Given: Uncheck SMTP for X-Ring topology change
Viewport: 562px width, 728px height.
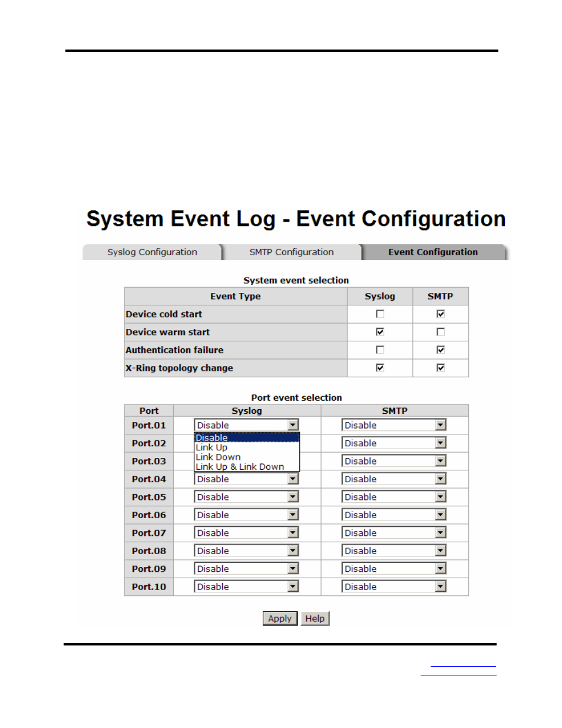Looking at the screenshot, I should point(441,368).
